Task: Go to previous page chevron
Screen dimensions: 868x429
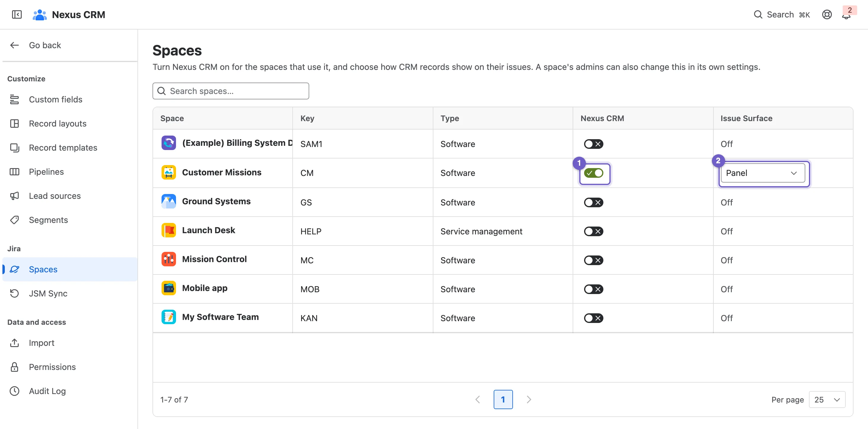Action: [x=477, y=400]
